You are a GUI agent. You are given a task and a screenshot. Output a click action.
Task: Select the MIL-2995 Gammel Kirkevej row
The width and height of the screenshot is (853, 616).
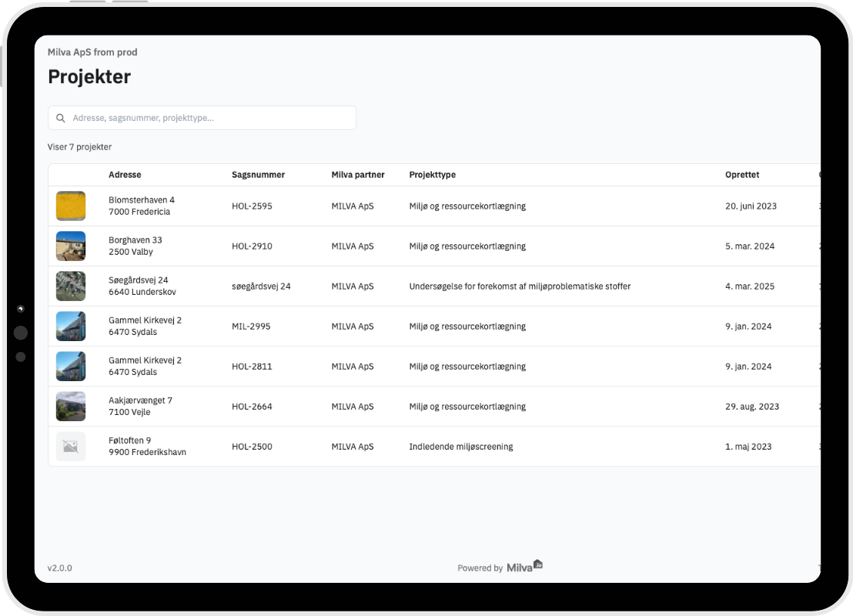tap(252, 326)
